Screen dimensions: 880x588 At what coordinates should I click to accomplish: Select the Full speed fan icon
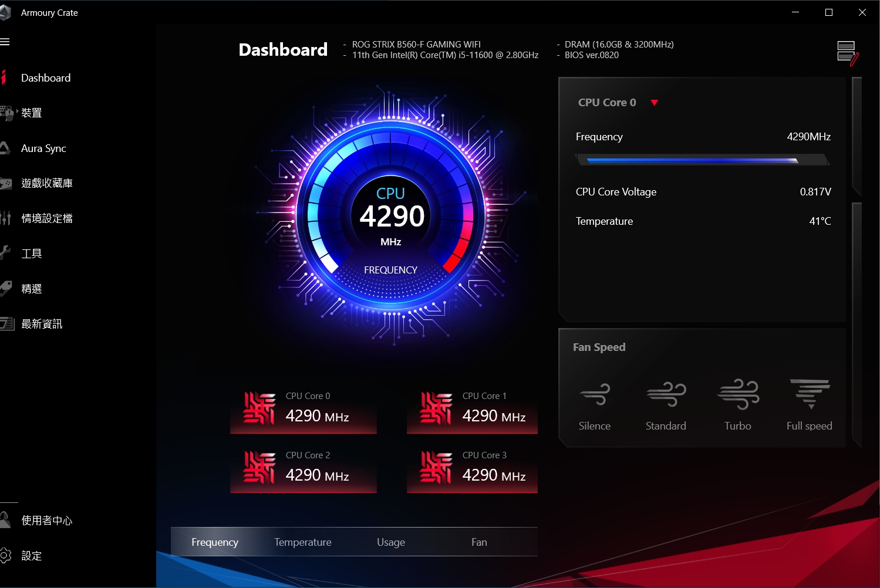click(810, 394)
